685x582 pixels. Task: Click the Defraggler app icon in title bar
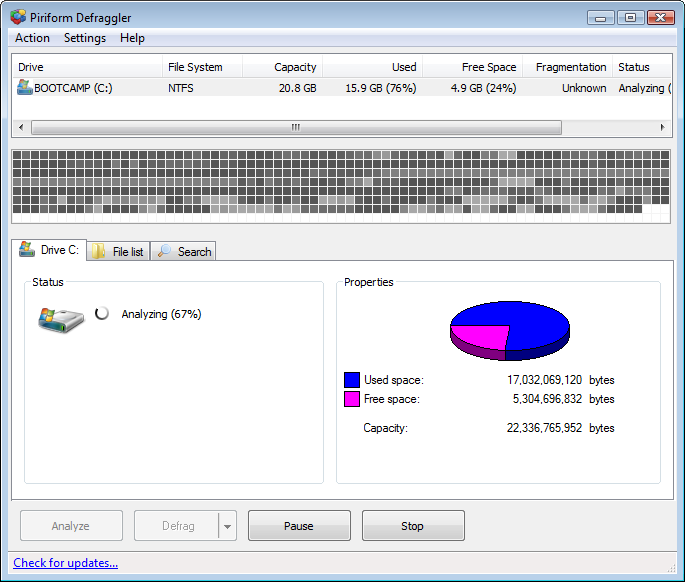(x=18, y=17)
